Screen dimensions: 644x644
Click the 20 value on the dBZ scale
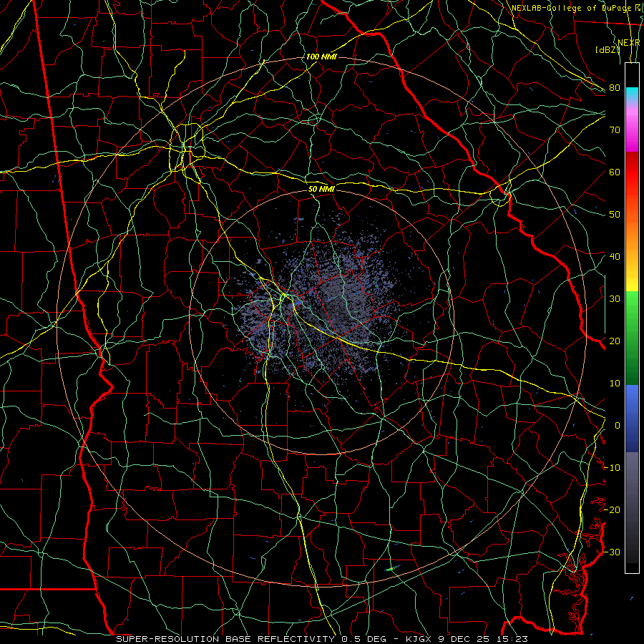tap(615, 341)
